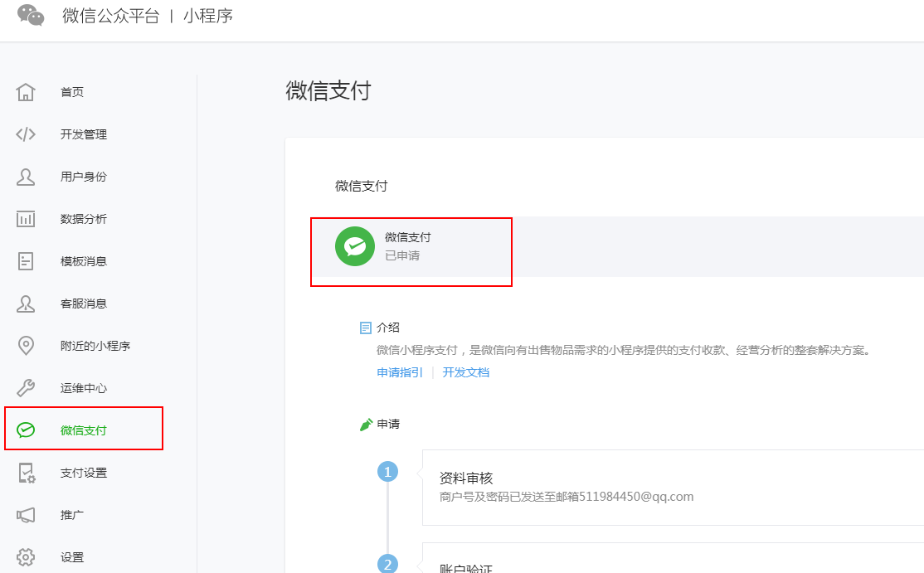Click the merchant email notice text
The width and height of the screenshot is (924, 573).
click(567, 497)
